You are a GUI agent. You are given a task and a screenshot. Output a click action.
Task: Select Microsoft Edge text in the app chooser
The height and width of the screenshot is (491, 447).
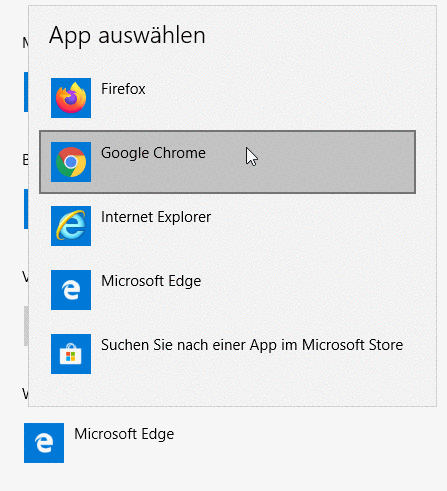tap(151, 281)
